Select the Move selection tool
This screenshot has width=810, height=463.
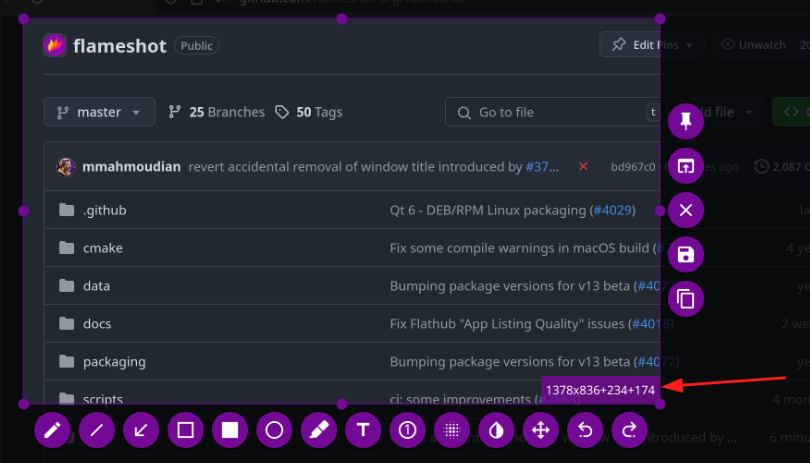(x=541, y=430)
